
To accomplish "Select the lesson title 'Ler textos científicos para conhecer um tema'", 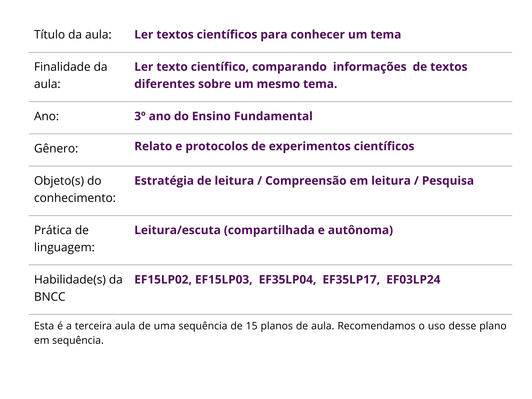I will tap(267, 35).
